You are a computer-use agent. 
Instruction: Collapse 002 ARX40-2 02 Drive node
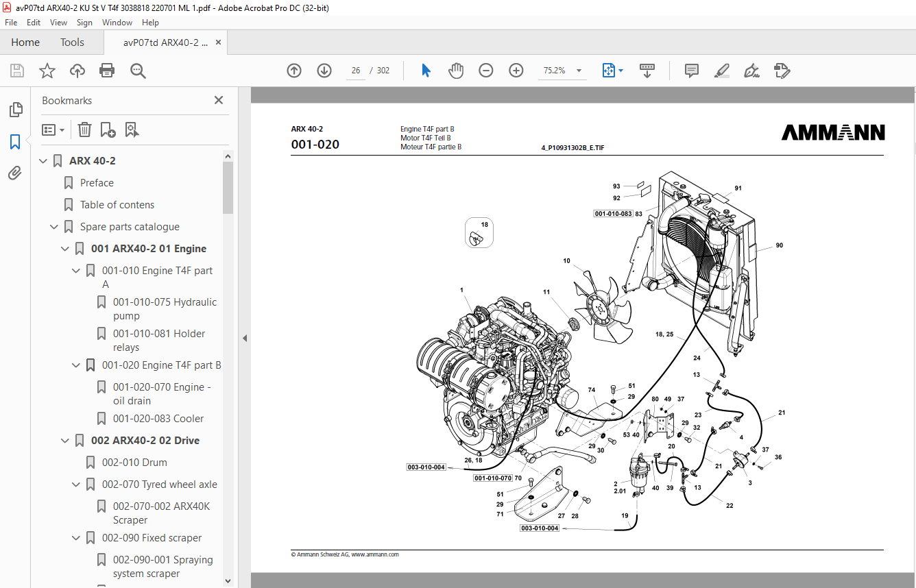pyautogui.click(x=66, y=441)
